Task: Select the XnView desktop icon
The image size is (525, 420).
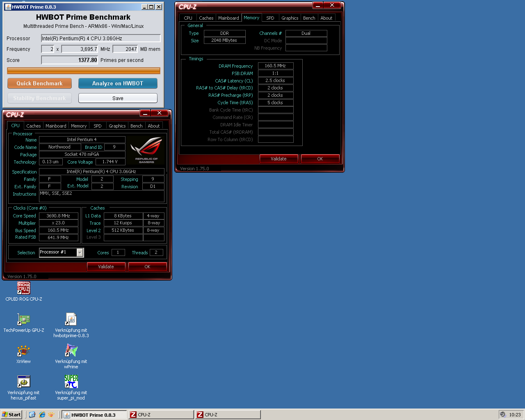Action: pos(23,351)
